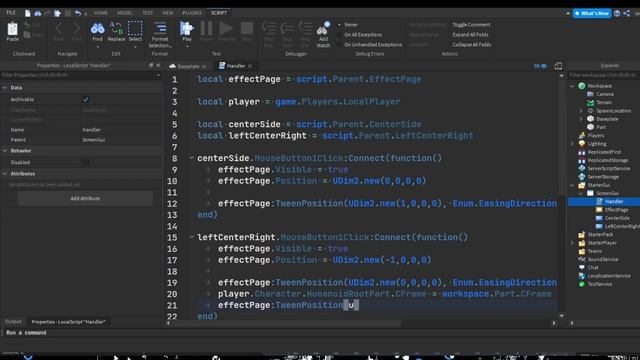Click the Navigate Back arrow
The width and height of the screenshot is (640, 360).
(59, 29)
